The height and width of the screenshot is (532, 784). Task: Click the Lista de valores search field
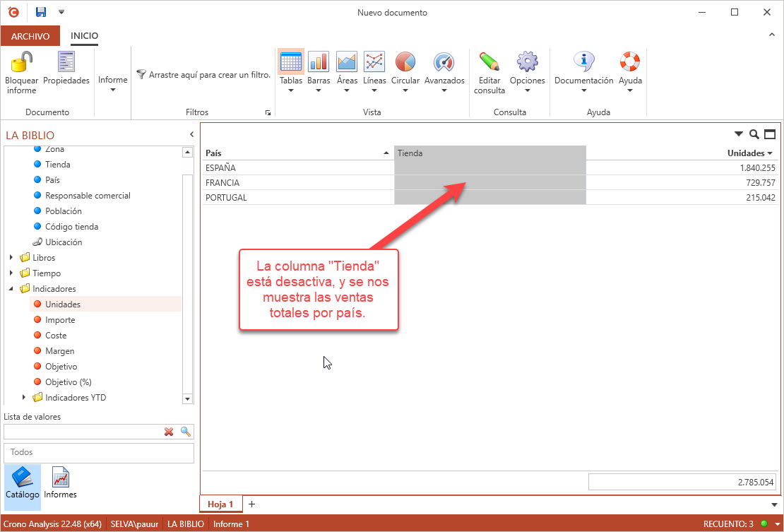pos(81,432)
